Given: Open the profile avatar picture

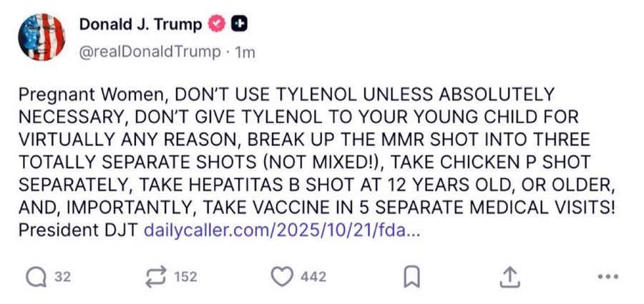Looking at the screenshot, I should tap(41, 37).
